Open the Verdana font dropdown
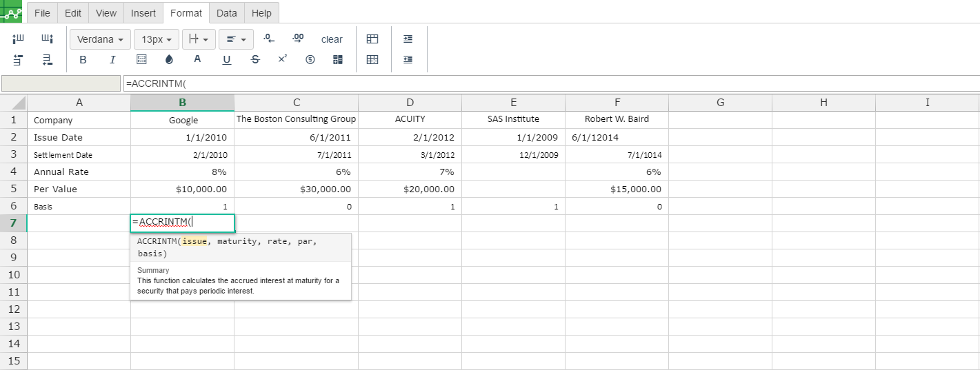The image size is (980, 370). (x=100, y=39)
